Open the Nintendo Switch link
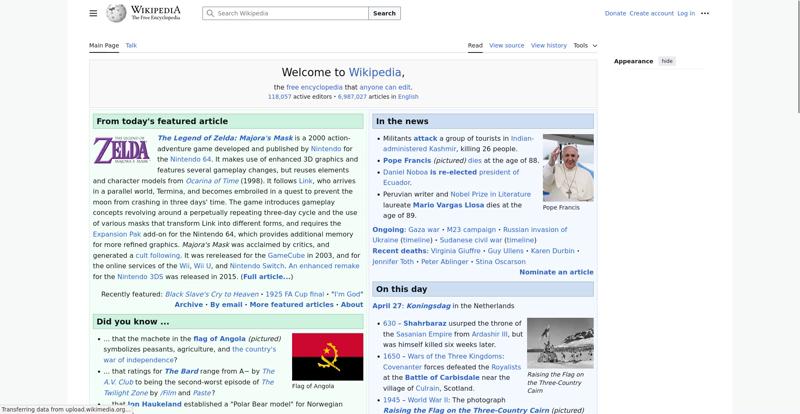This screenshot has height=414, width=800. coord(258,266)
